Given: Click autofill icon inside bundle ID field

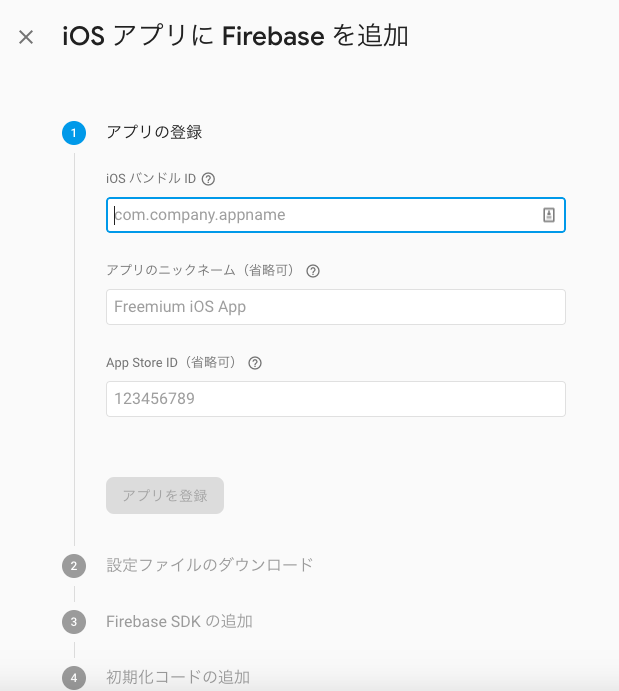Looking at the screenshot, I should coord(549,215).
